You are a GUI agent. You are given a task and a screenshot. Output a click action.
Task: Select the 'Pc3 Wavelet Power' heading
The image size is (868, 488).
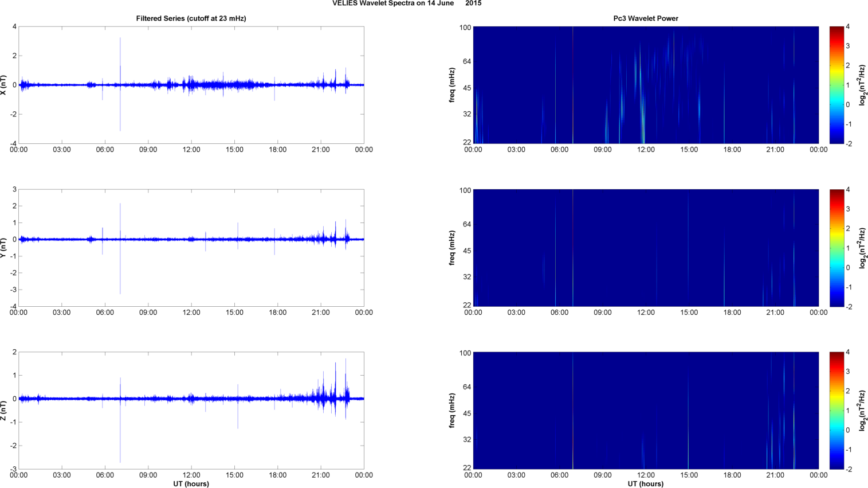point(646,18)
